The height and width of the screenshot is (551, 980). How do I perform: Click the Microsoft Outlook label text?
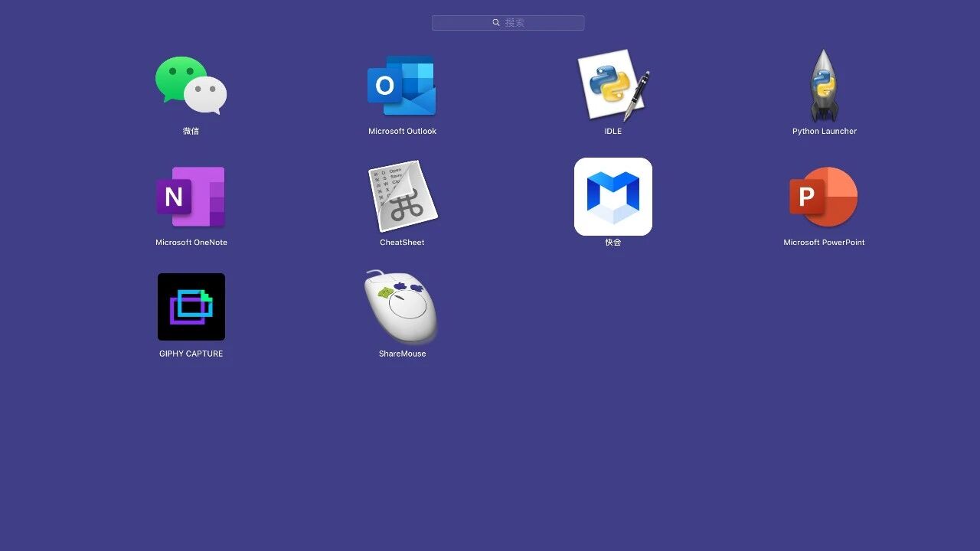(402, 131)
